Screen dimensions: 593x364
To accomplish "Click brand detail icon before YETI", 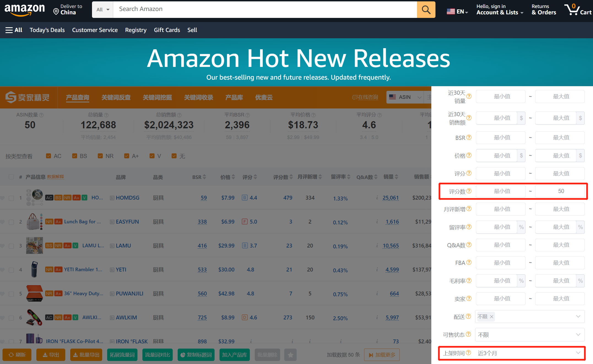I will [112, 270].
